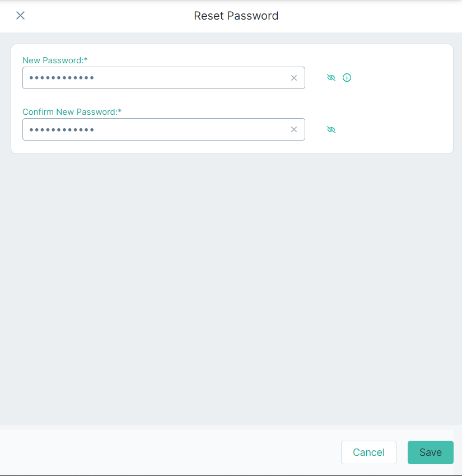Viewport: 462px width, 476px height.
Task: Clear the Confirm New Password field
Action: click(x=294, y=129)
